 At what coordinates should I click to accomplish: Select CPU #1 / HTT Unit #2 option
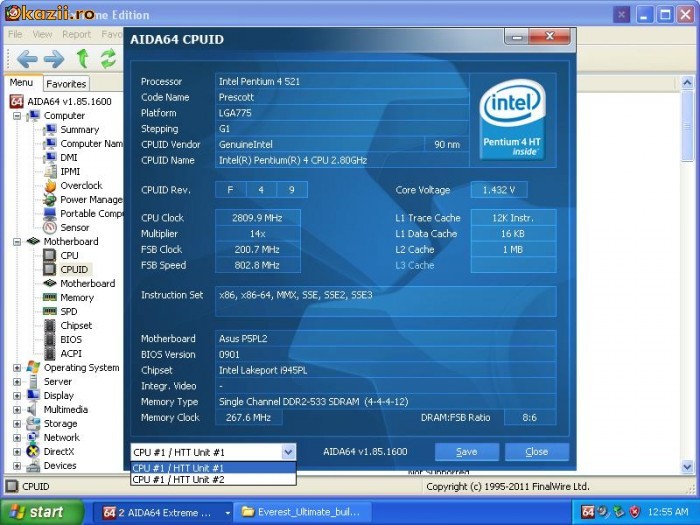[213, 479]
